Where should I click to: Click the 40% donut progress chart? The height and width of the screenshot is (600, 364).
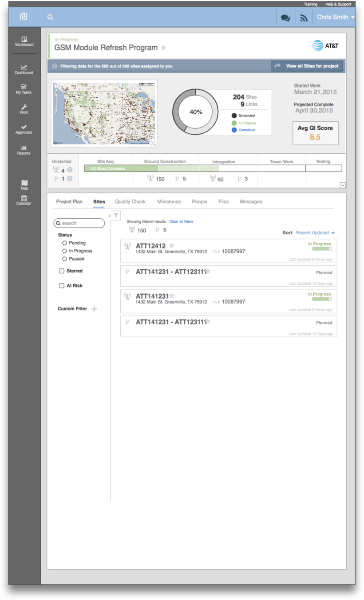pyautogui.click(x=196, y=112)
